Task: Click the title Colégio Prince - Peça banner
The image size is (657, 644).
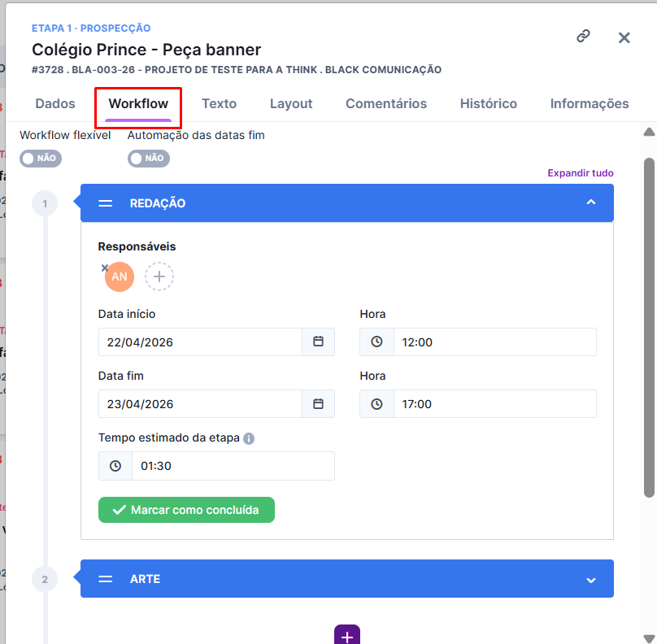Action: 146,50
